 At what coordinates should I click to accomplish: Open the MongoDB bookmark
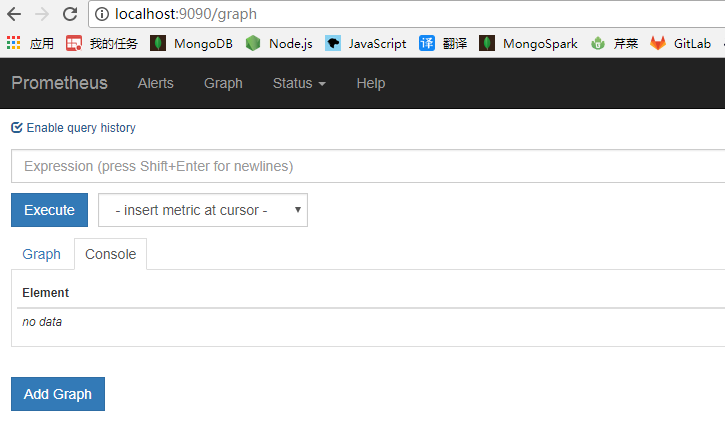click(x=191, y=43)
